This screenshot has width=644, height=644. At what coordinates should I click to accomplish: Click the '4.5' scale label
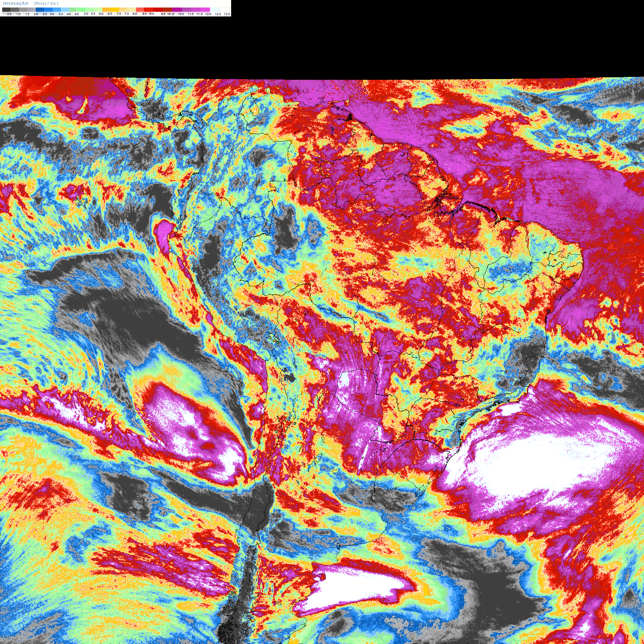tap(77, 14)
